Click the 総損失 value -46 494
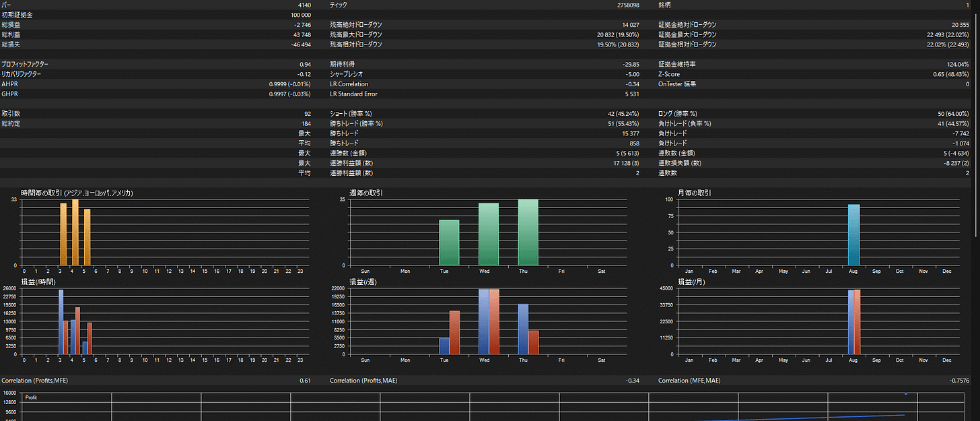Viewport: 980px width, 421px height. click(301, 44)
